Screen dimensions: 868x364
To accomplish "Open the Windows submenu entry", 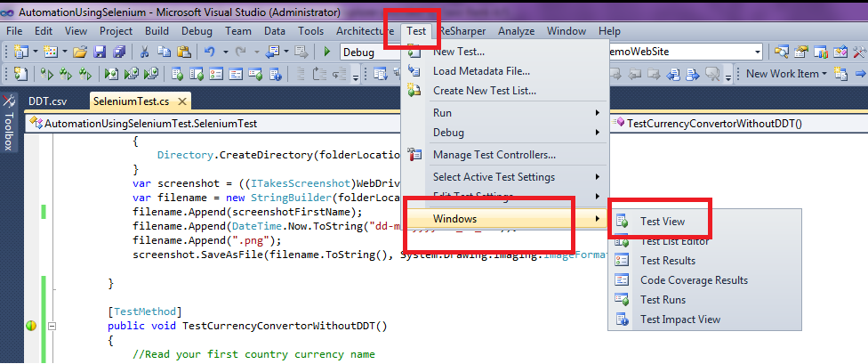I will pyautogui.click(x=503, y=219).
